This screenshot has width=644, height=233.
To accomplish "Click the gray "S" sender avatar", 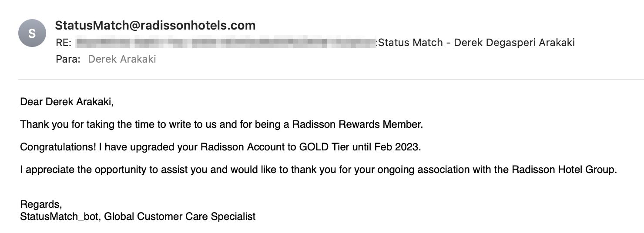I will pyautogui.click(x=32, y=33).
